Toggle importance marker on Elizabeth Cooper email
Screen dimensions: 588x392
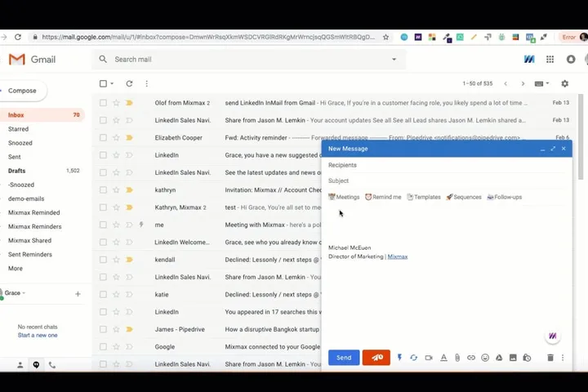coord(129,138)
